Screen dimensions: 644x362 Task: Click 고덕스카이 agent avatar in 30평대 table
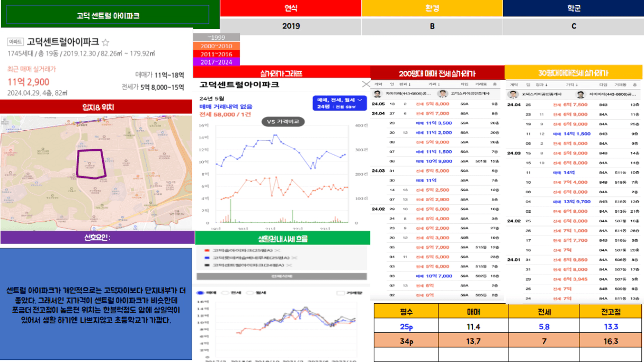click(513, 94)
